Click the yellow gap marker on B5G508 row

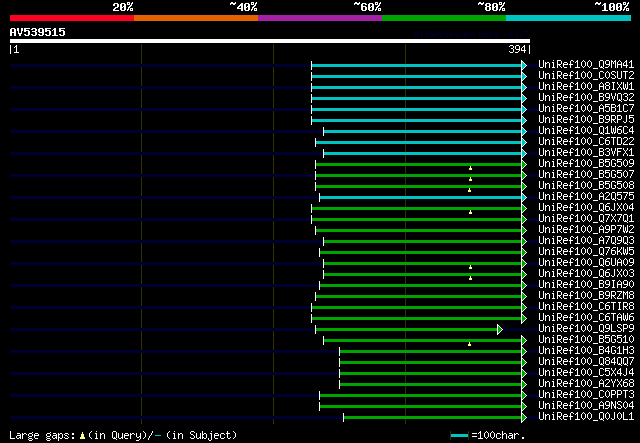[x=469, y=190]
